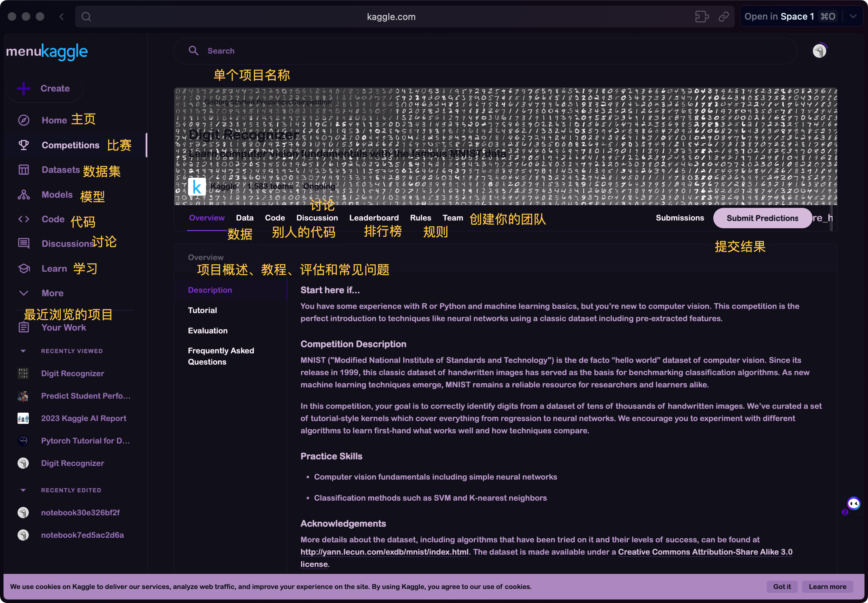Expand the More menu chevron

click(24, 293)
